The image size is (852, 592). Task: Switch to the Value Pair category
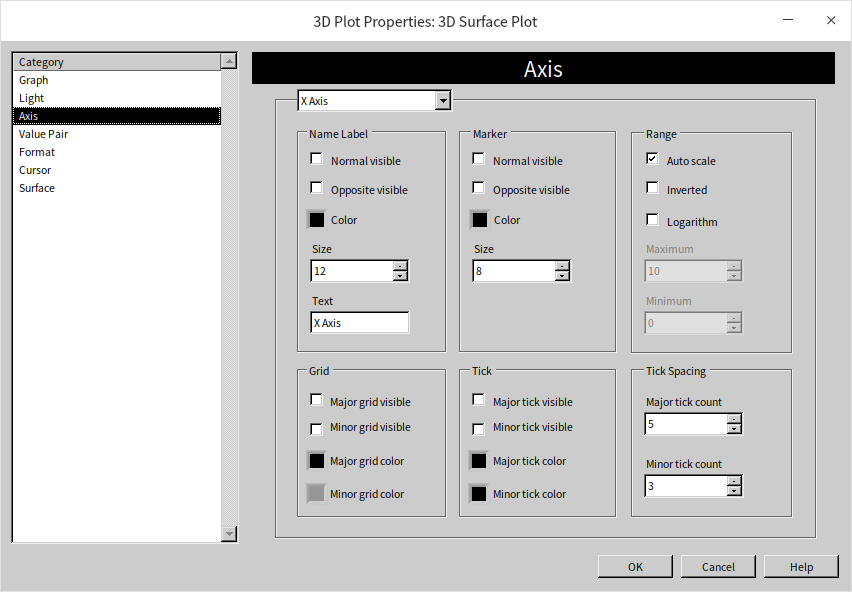(x=43, y=134)
